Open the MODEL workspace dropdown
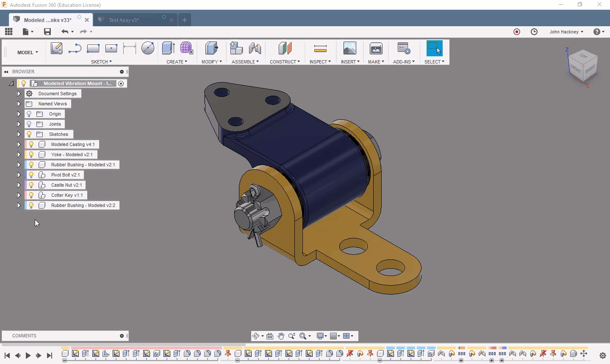The height and width of the screenshot is (364, 610). [28, 52]
